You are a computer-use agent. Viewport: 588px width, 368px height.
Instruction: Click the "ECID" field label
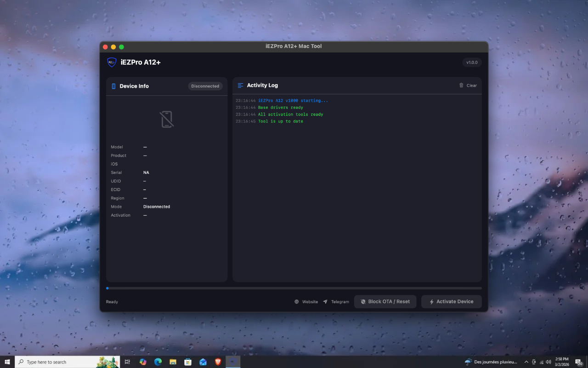pyautogui.click(x=115, y=190)
